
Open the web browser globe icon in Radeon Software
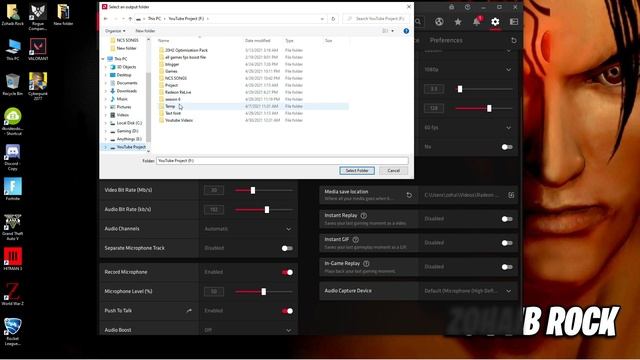[x=439, y=22]
